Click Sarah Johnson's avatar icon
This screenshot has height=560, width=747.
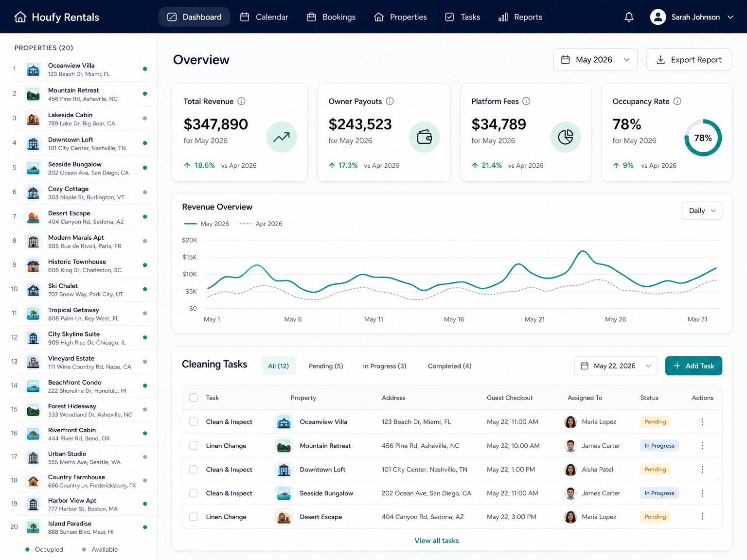tap(658, 17)
